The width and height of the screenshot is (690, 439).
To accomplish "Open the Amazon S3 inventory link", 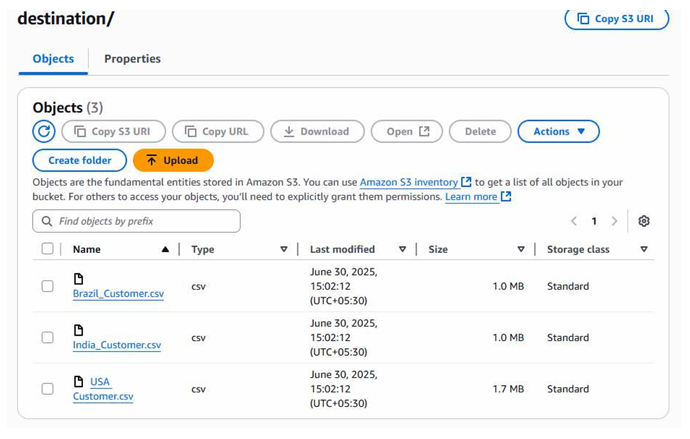I will [409, 182].
